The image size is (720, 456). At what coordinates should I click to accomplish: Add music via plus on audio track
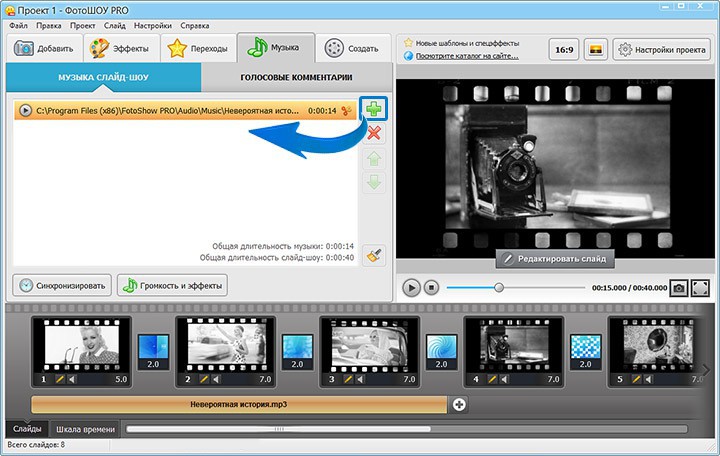point(459,405)
